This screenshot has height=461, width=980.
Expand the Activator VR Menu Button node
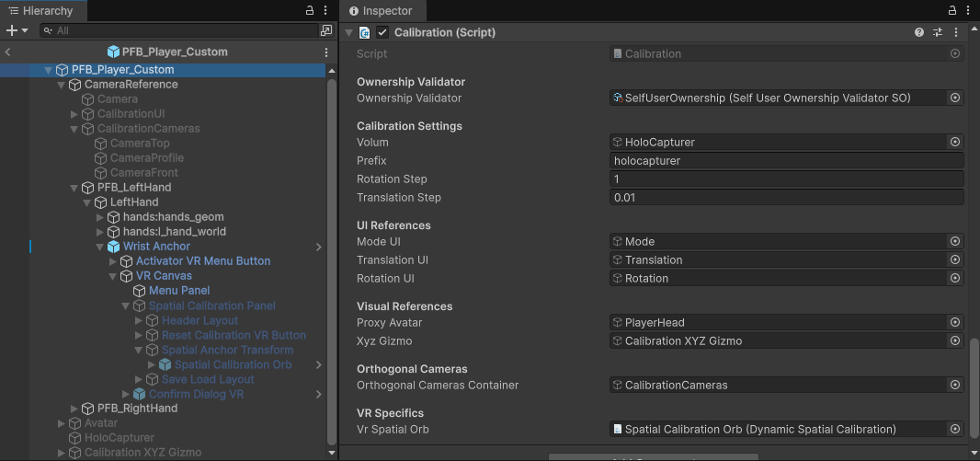(x=113, y=261)
